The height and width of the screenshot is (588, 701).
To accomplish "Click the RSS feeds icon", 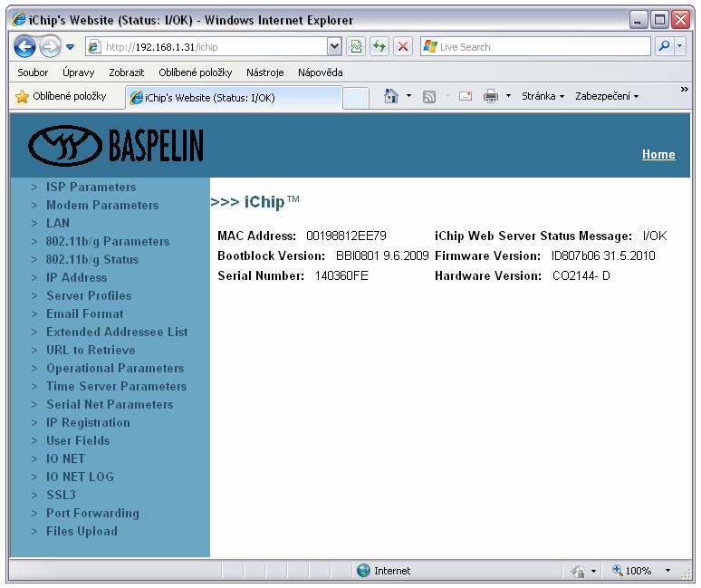I will click(429, 96).
